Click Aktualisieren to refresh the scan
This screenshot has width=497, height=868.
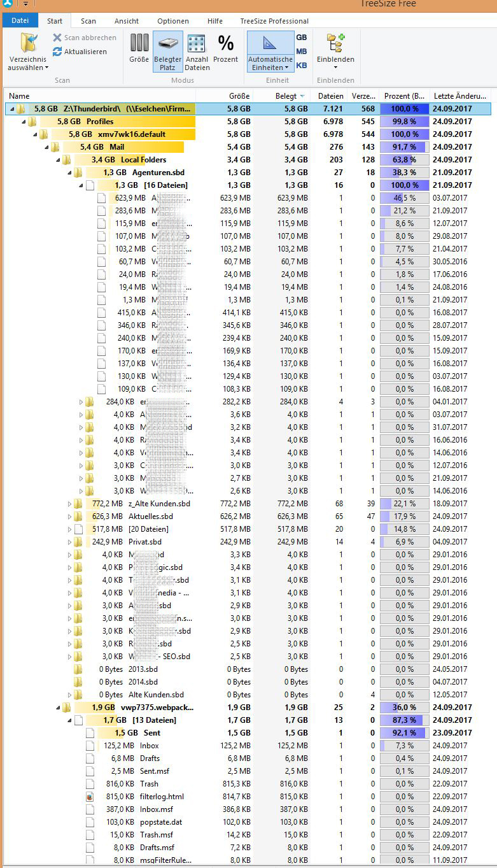coord(80,52)
